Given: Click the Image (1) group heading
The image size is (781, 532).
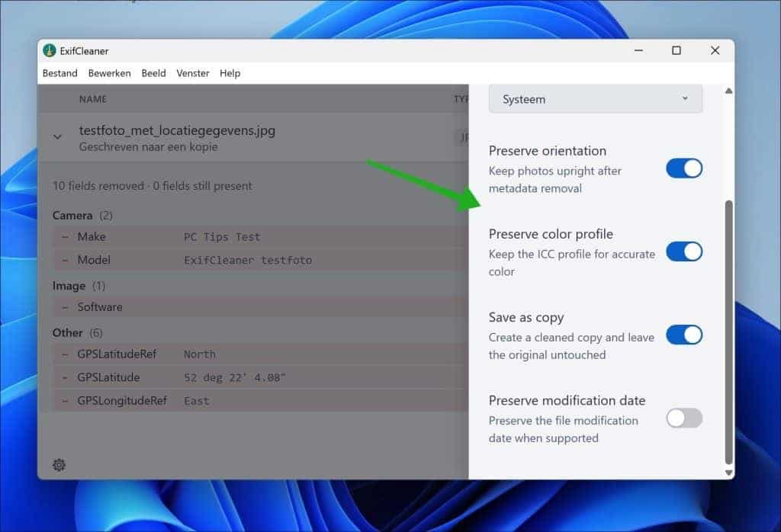Looking at the screenshot, I should [x=79, y=286].
